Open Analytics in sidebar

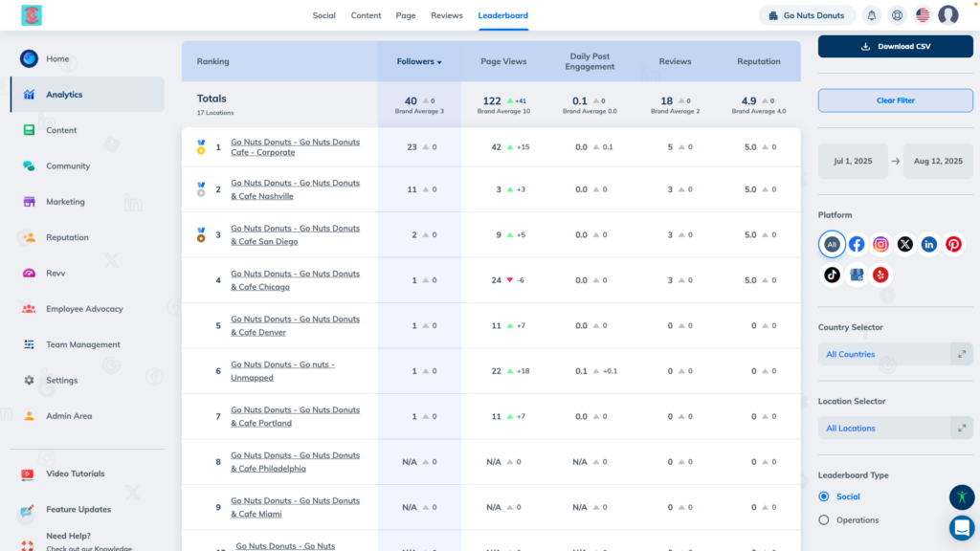[87, 95]
